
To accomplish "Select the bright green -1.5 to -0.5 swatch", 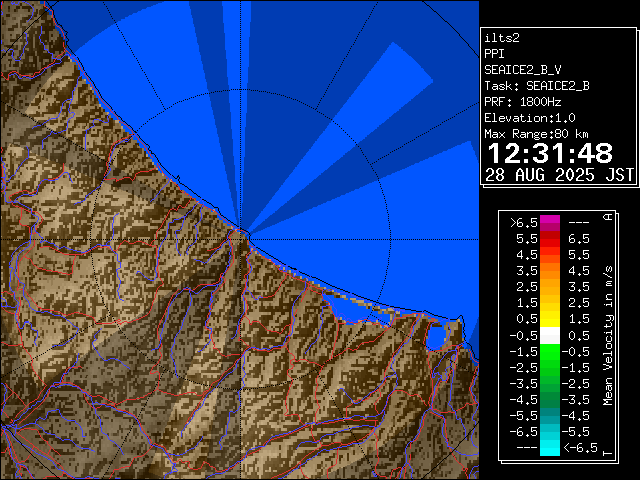I will pyautogui.click(x=549, y=351).
